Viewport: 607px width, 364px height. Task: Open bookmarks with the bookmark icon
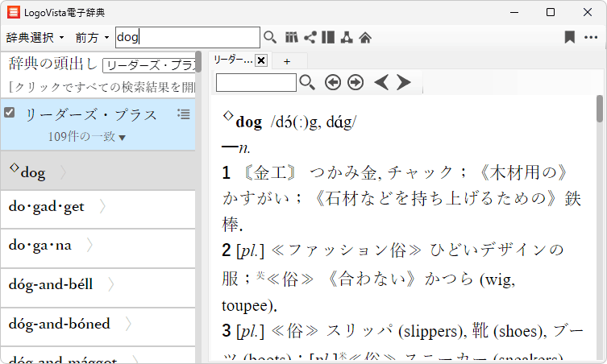569,37
